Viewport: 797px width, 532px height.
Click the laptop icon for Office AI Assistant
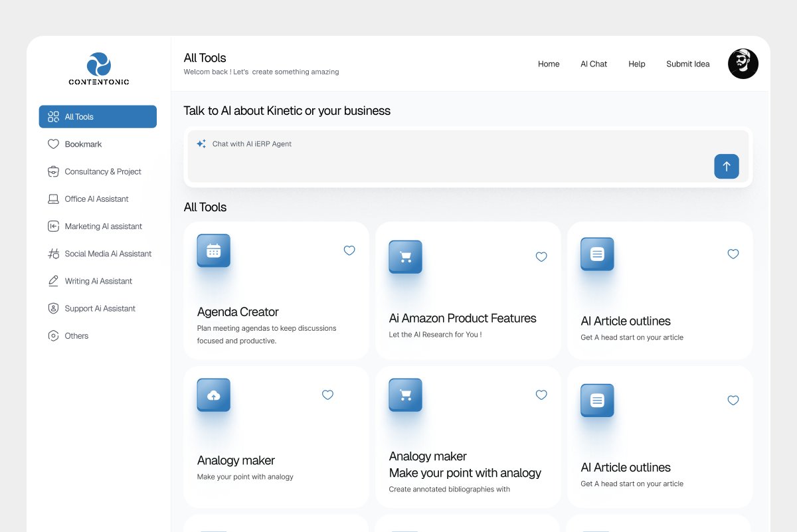coord(54,199)
